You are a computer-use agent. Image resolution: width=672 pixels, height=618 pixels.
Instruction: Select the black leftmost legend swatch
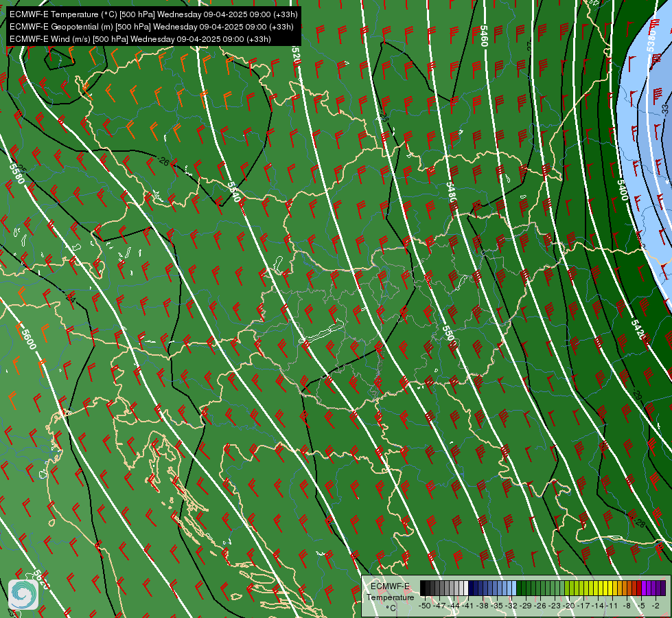click(423, 588)
